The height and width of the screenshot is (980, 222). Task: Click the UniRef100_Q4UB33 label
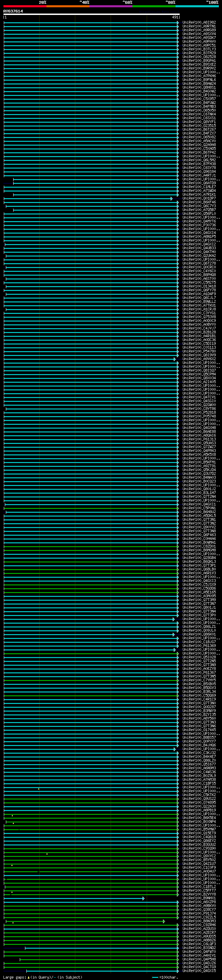199,248
